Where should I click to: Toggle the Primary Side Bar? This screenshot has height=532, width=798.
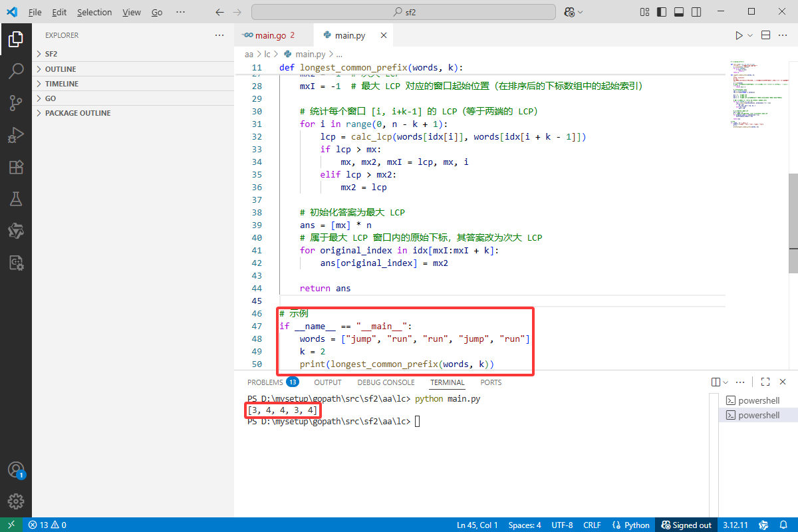pos(661,12)
